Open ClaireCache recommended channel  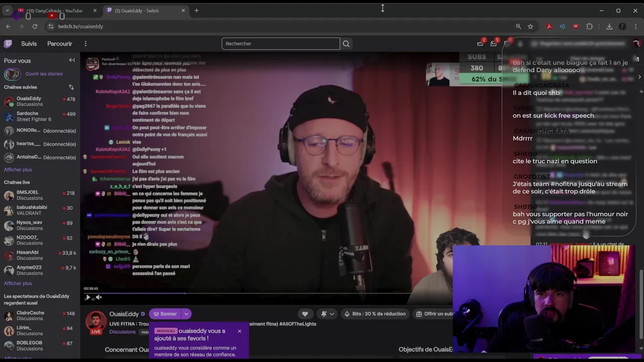click(x=40, y=316)
